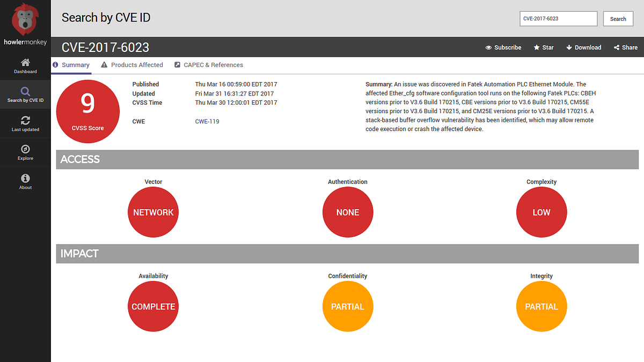Screen dimensions: 644x362
Task: Click the NETWORK vector badge
Action: 153,212
